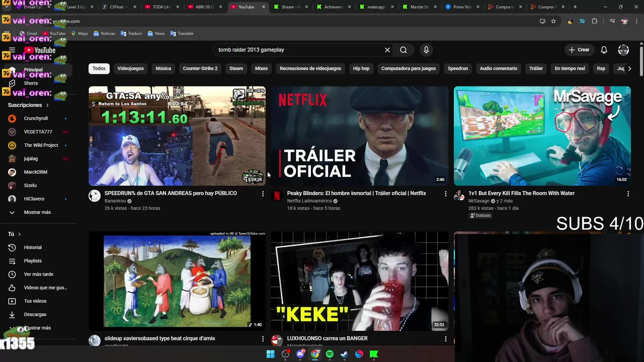Open Tus videos sidebar link

tap(35, 301)
